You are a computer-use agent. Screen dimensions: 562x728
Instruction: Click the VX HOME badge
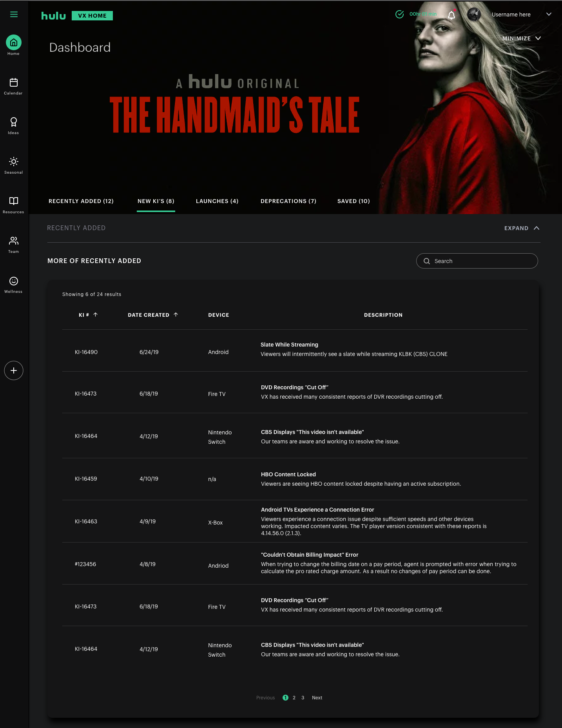click(92, 16)
